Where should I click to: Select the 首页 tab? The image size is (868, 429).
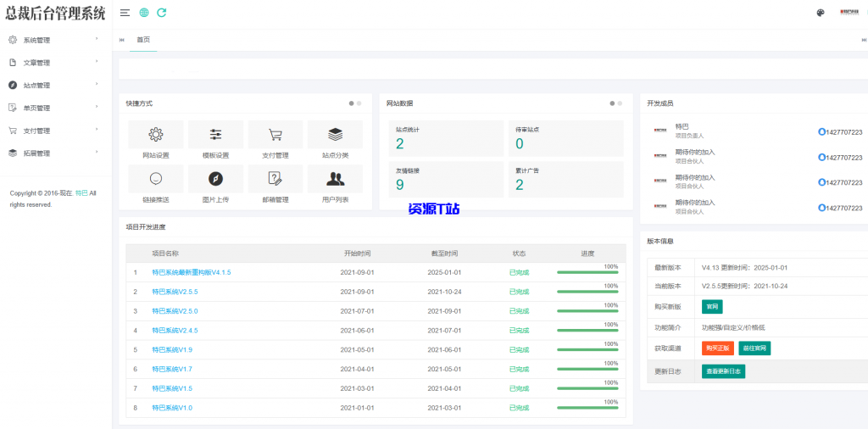(143, 40)
